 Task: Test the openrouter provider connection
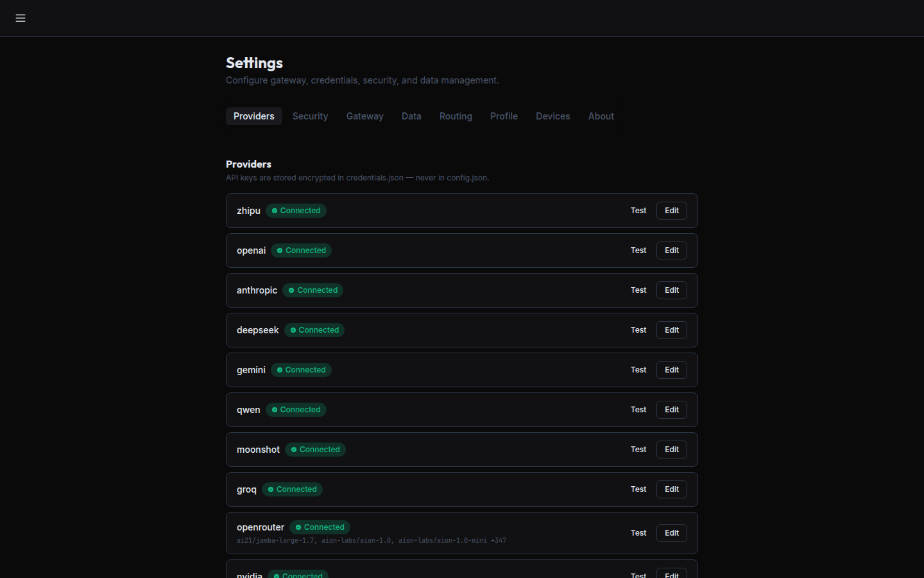coord(638,533)
